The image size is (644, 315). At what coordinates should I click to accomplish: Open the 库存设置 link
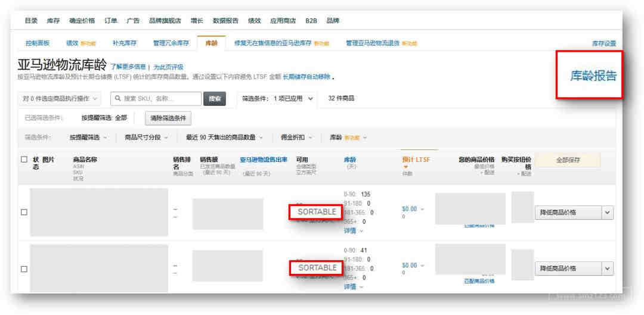click(x=603, y=43)
